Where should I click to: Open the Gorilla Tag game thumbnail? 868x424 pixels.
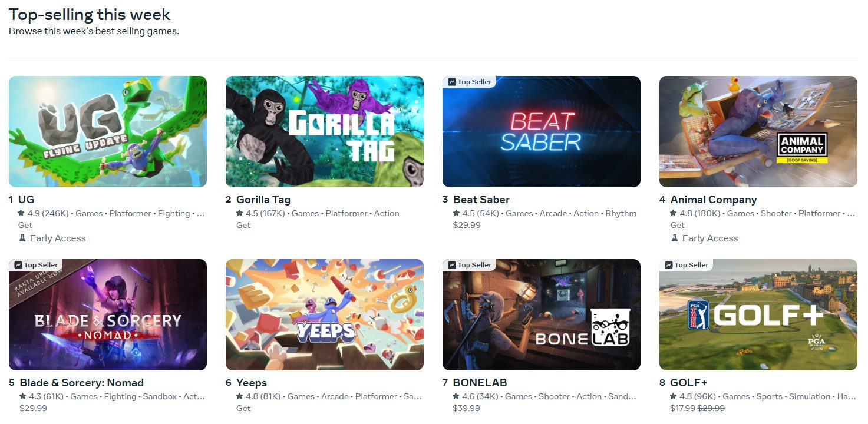(x=325, y=131)
